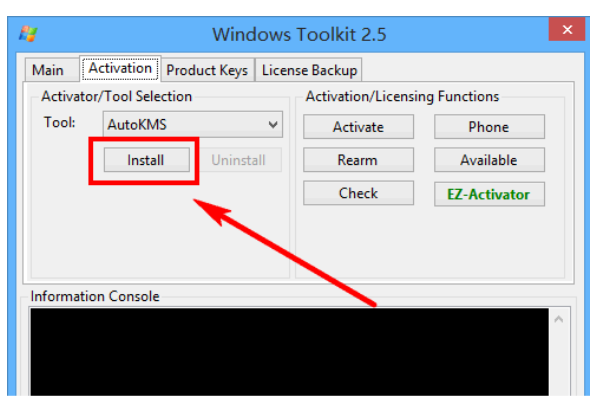Expand the Tool dropdown chevron arrow
597x409 pixels.
tap(273, 125)
